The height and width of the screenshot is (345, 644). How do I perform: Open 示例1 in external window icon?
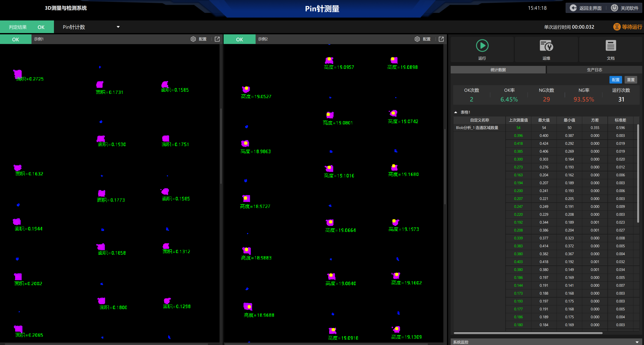(217, 39)
